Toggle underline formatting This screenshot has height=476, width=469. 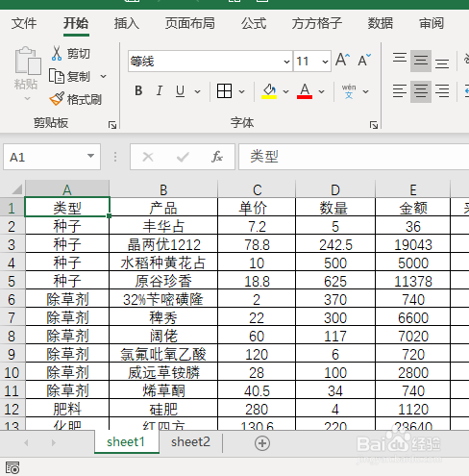point(180,91)
